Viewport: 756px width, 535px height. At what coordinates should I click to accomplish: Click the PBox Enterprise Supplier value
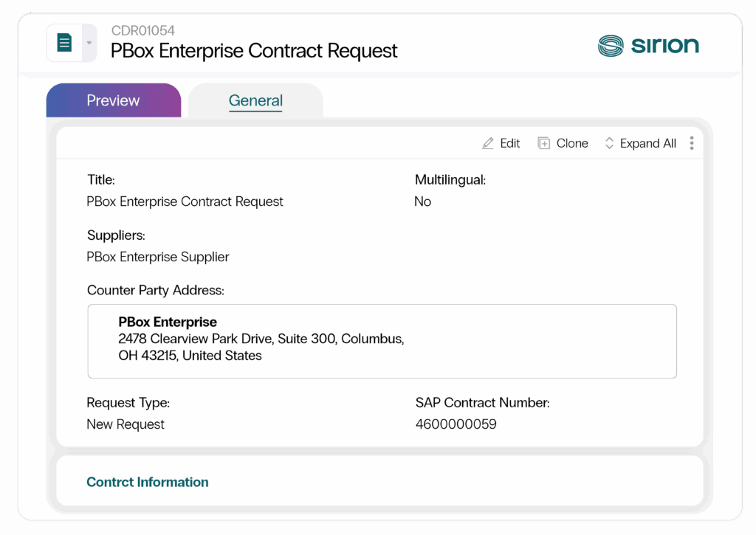tap(158, 257)
